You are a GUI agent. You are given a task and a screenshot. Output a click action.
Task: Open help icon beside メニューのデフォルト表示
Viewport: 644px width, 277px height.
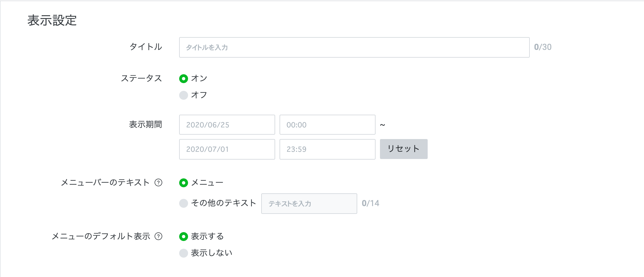point(158,236)
